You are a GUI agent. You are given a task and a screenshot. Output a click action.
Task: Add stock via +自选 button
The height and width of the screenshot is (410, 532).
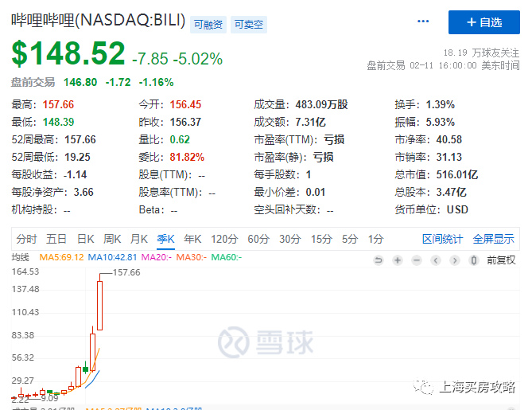pyautogui.click(x=484, y=22)
